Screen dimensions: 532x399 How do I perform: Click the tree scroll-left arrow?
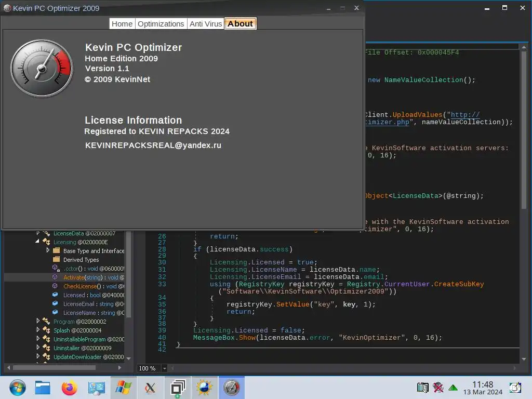click(x=8, y=367)
